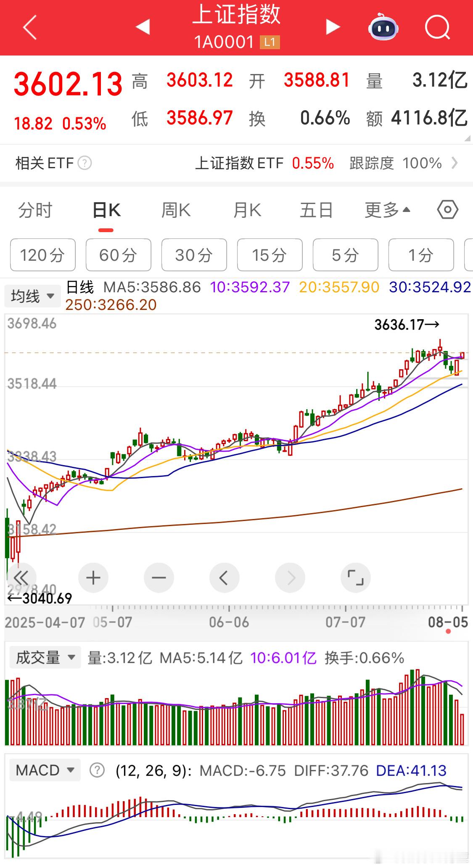The width and height of the screenshot is (473, 868).
Task: Click high value 3603.12
Action: pos(200,80)
